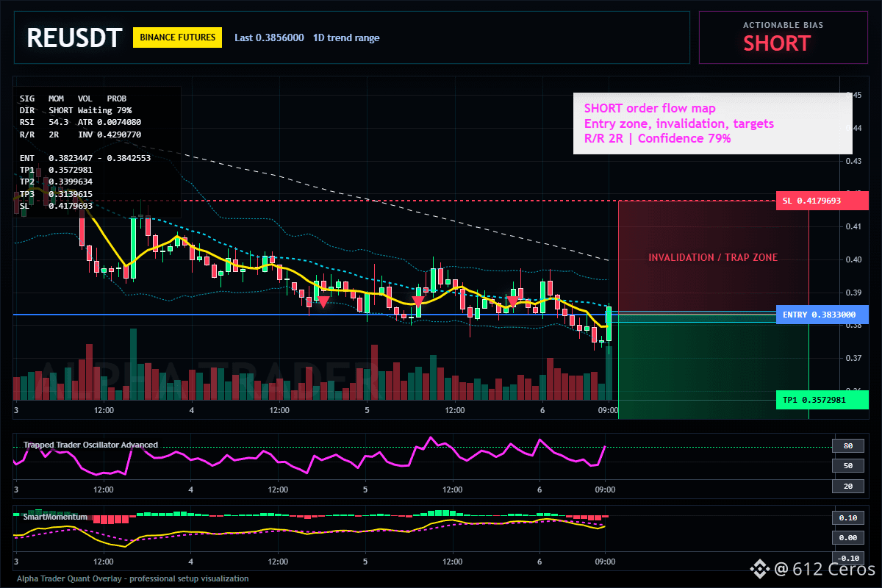Click the Trapped Trader Oscillator Advanced title
This screenshot has height=588, width=882.
(x=90, y=445)
